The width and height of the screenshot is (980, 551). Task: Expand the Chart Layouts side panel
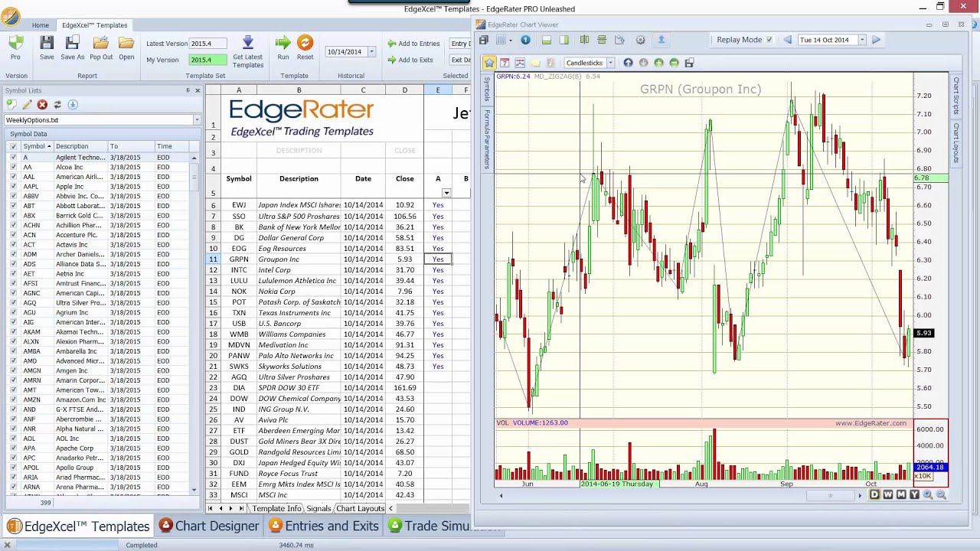click(956, 143)
